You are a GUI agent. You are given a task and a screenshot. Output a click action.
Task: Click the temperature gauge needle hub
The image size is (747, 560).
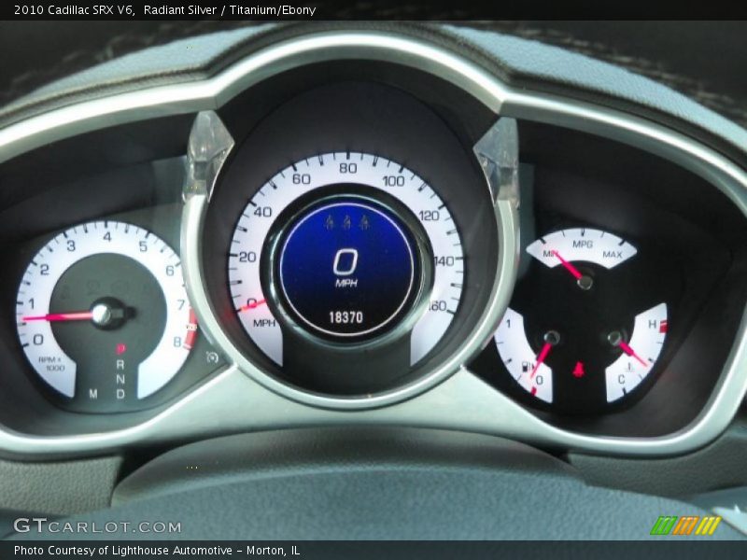tap(614, 338)
